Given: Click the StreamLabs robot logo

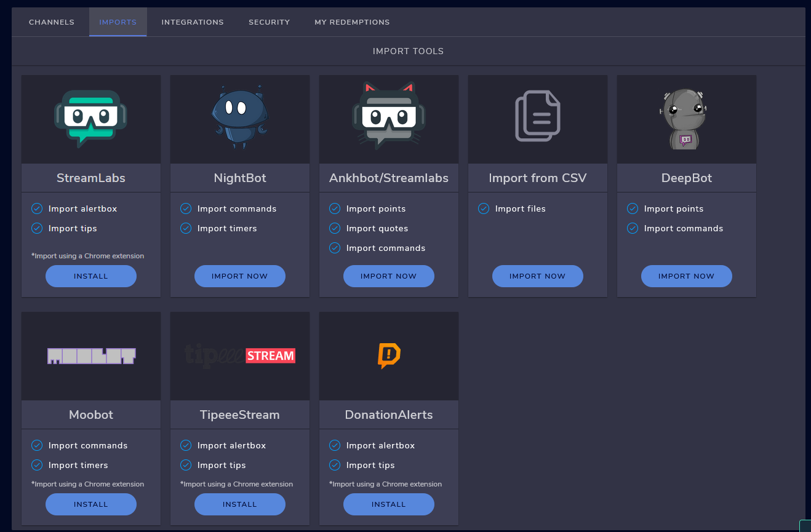Looking at the screenshot, I should tap(91, 118).
